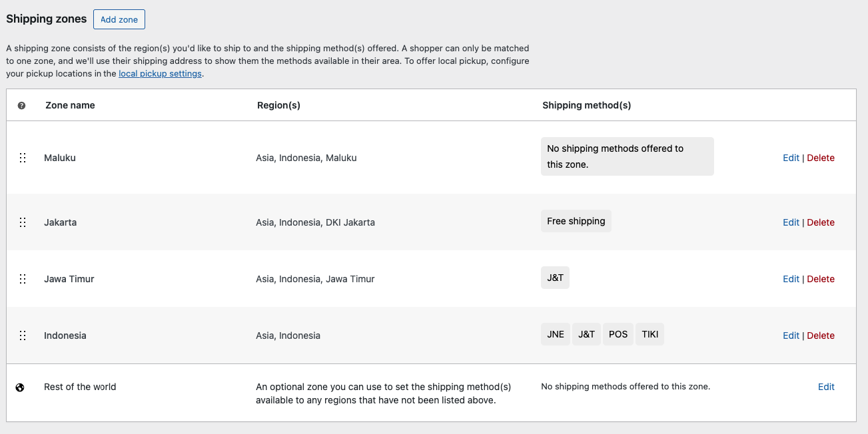Viewport: 868px width, 434px height.
Task: Click the help question mark icon
Action: [x=22, y=105]
